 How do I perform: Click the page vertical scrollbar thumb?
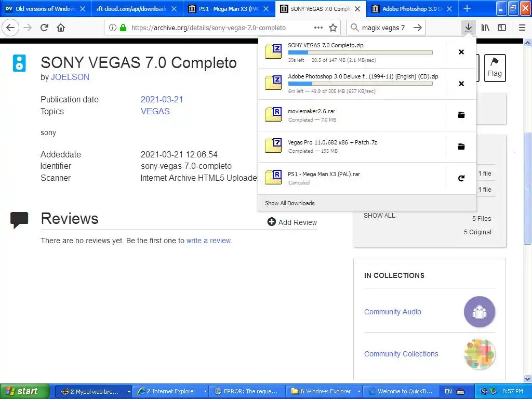(x=527, y=188)
